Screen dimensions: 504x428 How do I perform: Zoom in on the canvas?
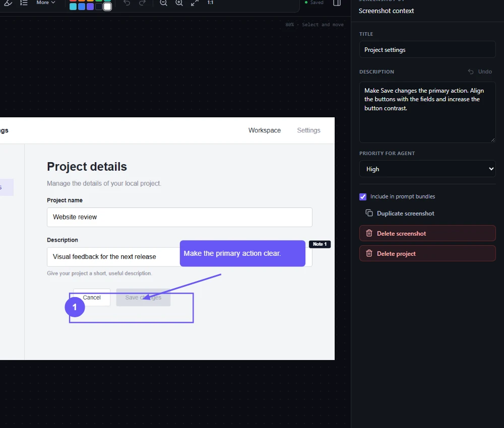pos(179,3)
